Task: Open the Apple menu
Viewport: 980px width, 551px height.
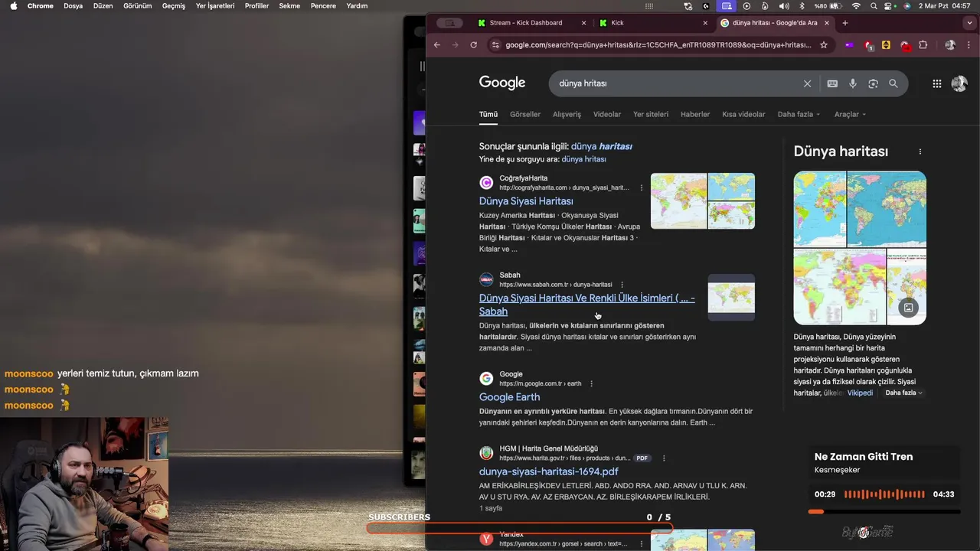Action: (13, 5)
